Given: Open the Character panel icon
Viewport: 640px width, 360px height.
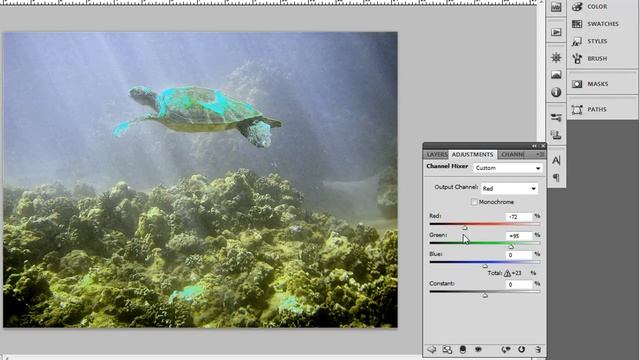Looking at the screenshot, I should tap(556, 160).
